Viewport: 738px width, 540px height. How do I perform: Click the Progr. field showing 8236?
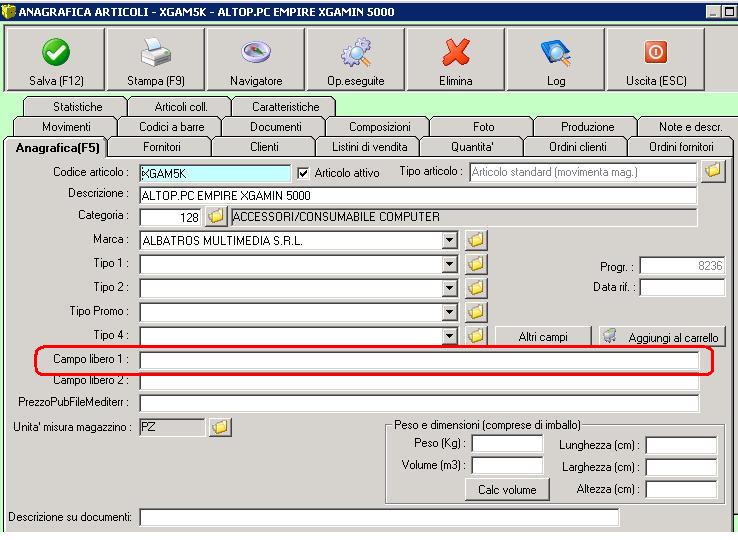[x=682, y=266]
